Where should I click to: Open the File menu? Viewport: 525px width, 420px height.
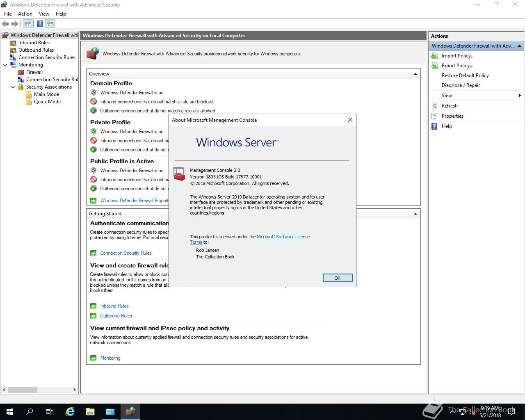click(8, 14)
